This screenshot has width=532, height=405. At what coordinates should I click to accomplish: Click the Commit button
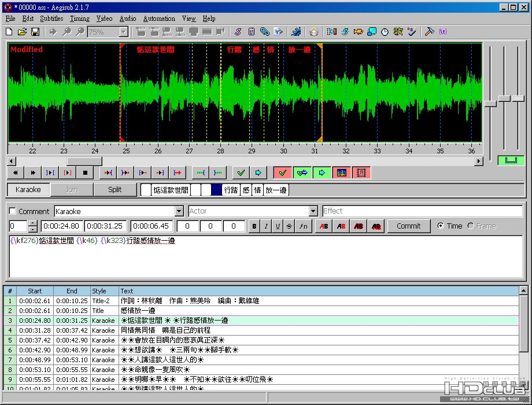pyautogui.click(x=408, y=226)
